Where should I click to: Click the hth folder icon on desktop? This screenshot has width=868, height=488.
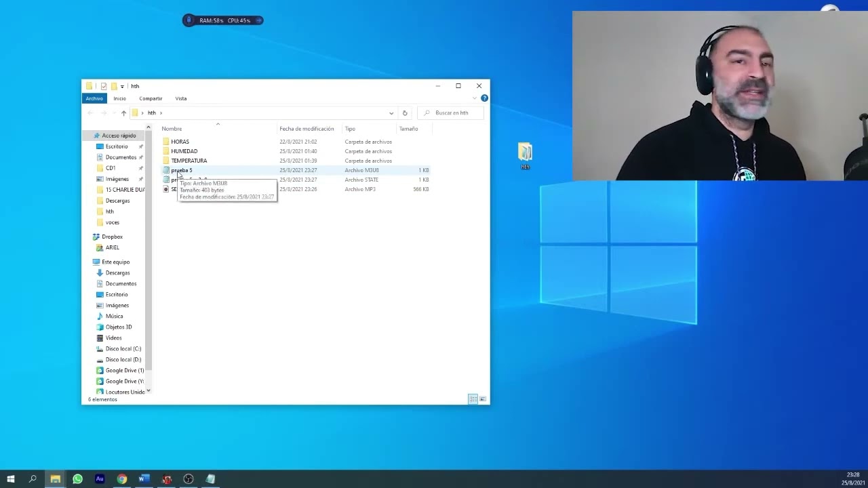(x=525, y=155)
